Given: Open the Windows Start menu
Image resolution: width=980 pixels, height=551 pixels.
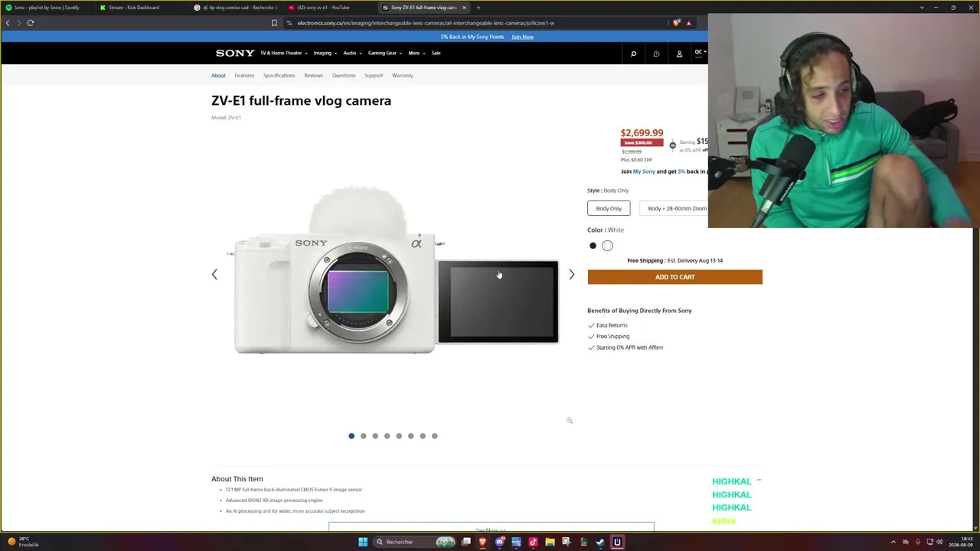Looking at the screenshot, I should (363, 542).
